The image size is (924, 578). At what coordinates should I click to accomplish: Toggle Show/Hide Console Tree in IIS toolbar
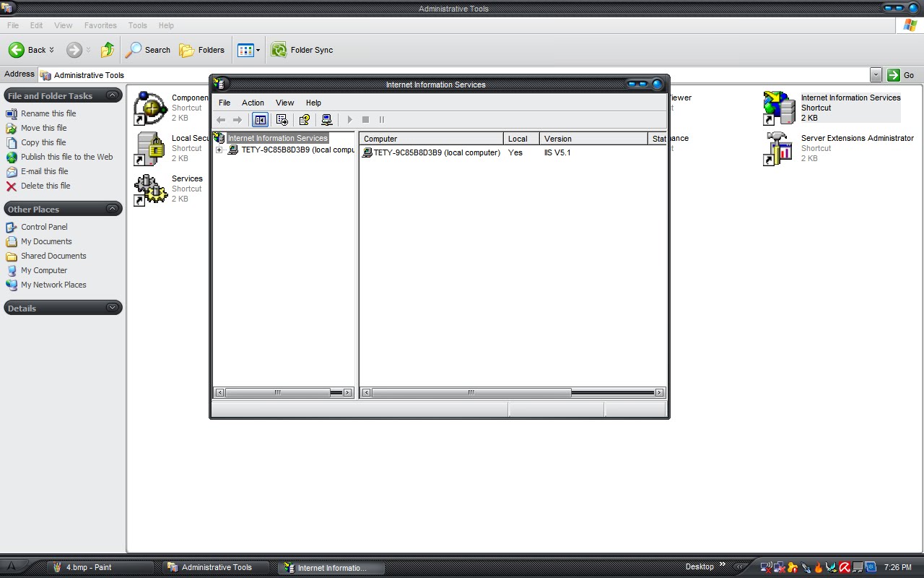[260, 120]
